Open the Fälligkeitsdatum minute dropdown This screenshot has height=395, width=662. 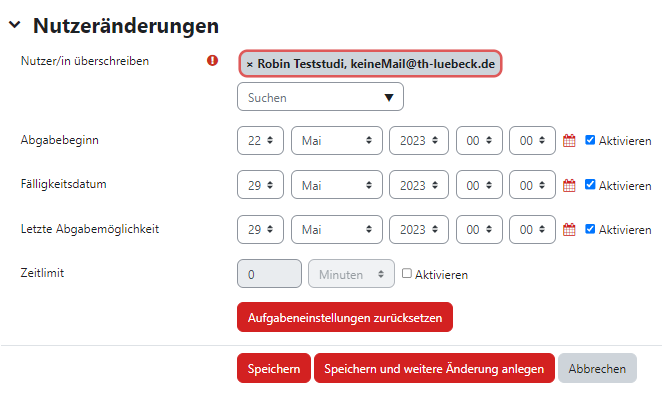pos(532,185)
